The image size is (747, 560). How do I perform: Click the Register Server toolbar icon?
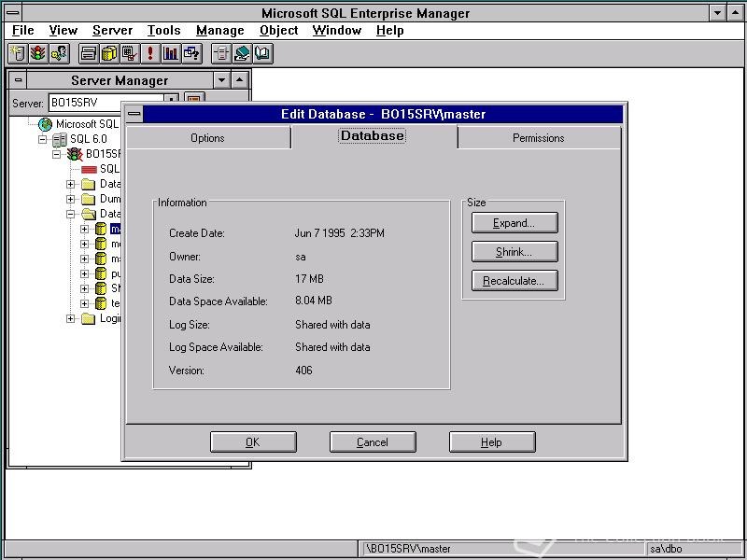[x=18, y=53]
